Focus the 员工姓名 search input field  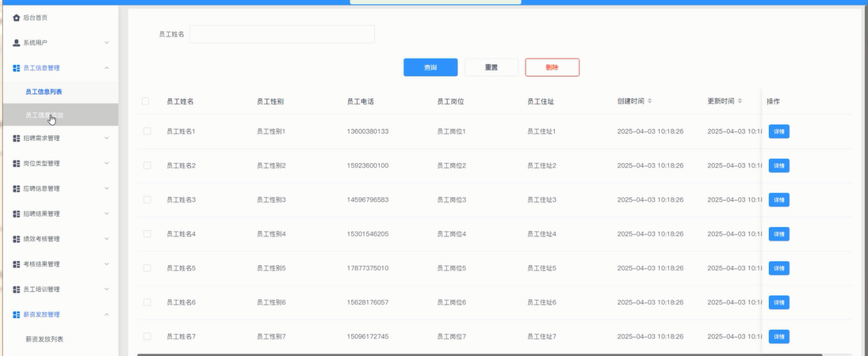(x=282, y=34)
